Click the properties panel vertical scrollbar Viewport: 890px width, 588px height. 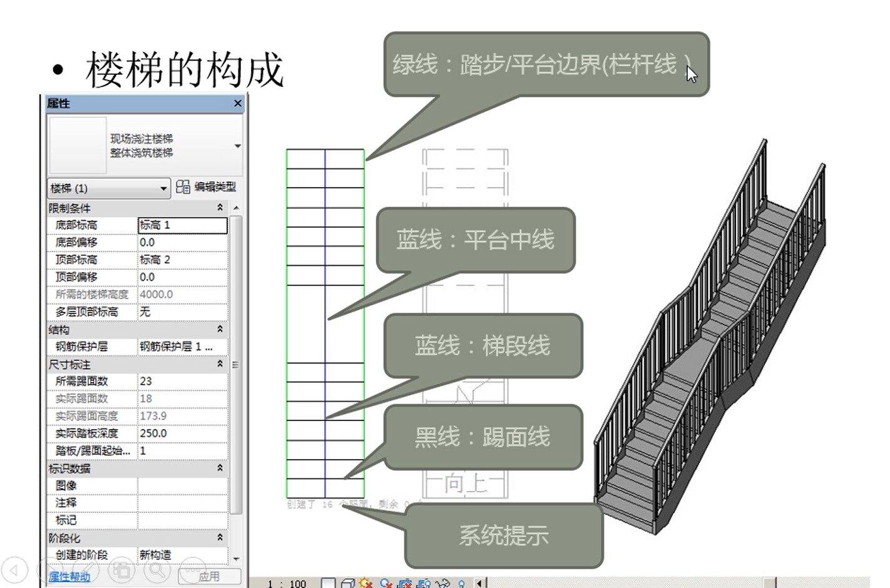(x=236, y=363)
